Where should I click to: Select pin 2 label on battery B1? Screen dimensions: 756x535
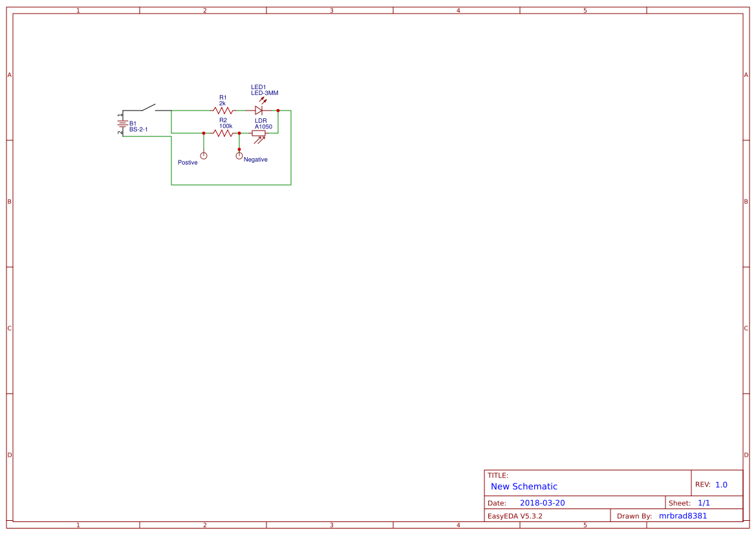click(x=120, y=132)
